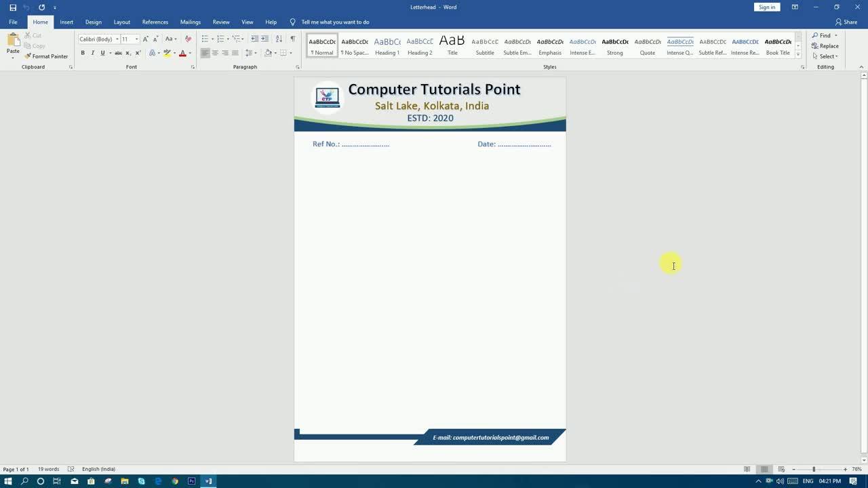Sort the selected paragraphs
Image resolution: width=868 pixels, height=488 pixels.
pyautogui.click(x=279, y=39)
